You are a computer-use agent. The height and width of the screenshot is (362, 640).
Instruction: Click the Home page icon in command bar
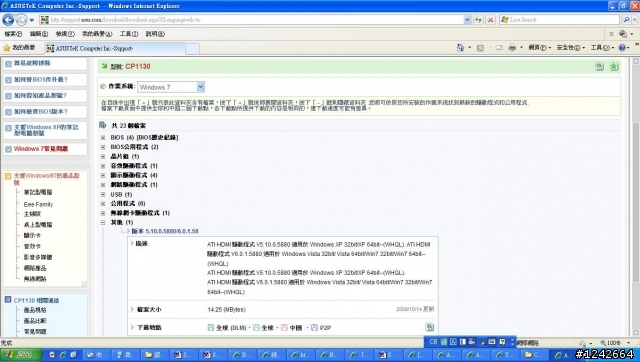(460, 48)
